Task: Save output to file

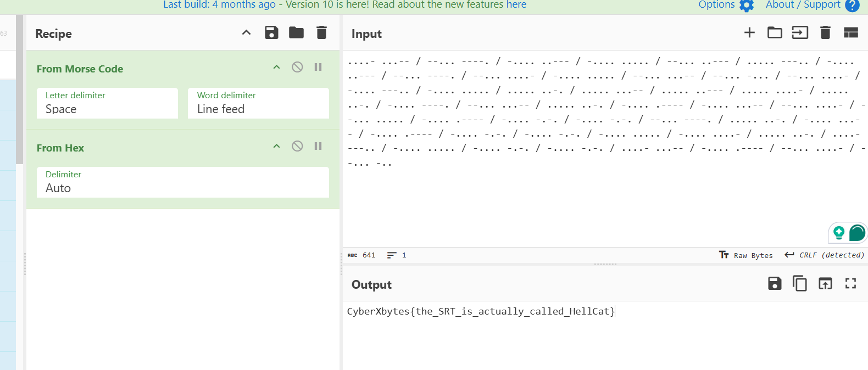Action: click(x=775, y=284)
